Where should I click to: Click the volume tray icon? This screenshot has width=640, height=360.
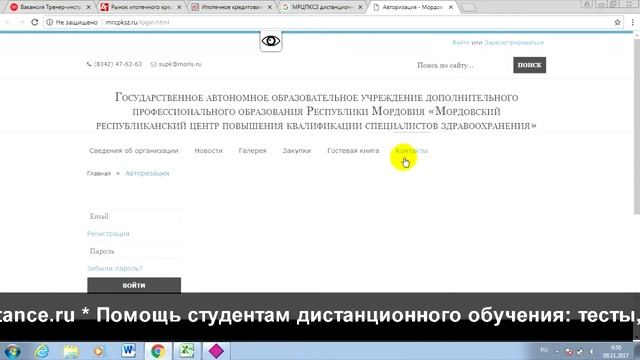[591, 351]
